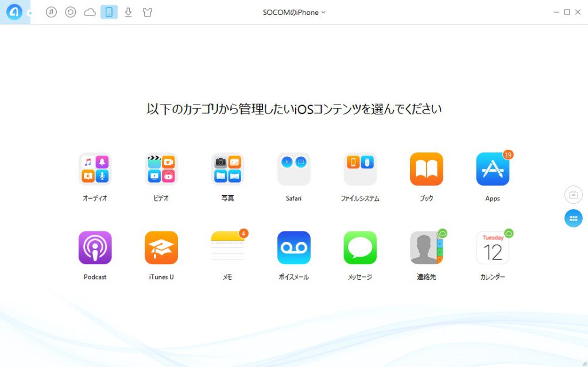Switch to the toolbox briefcase view button
Screen dimensions: 588x367
point(574,195)
